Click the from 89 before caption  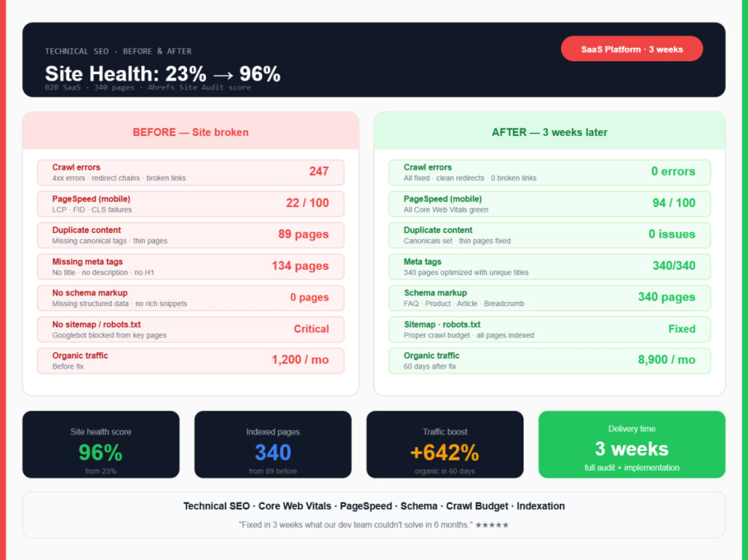273,471
